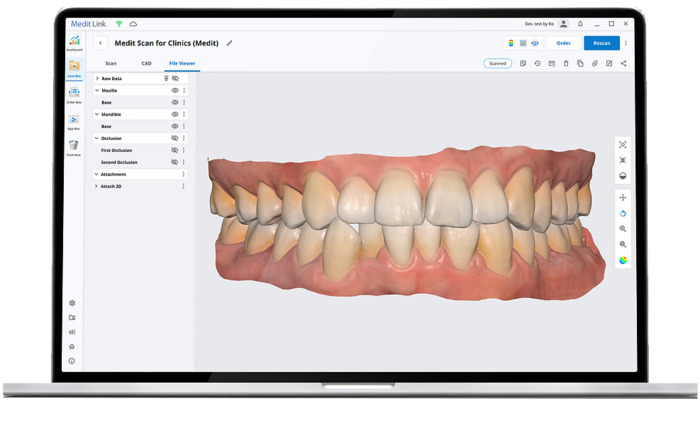Click the pan/move tool on right toolbar

[623, 198]
